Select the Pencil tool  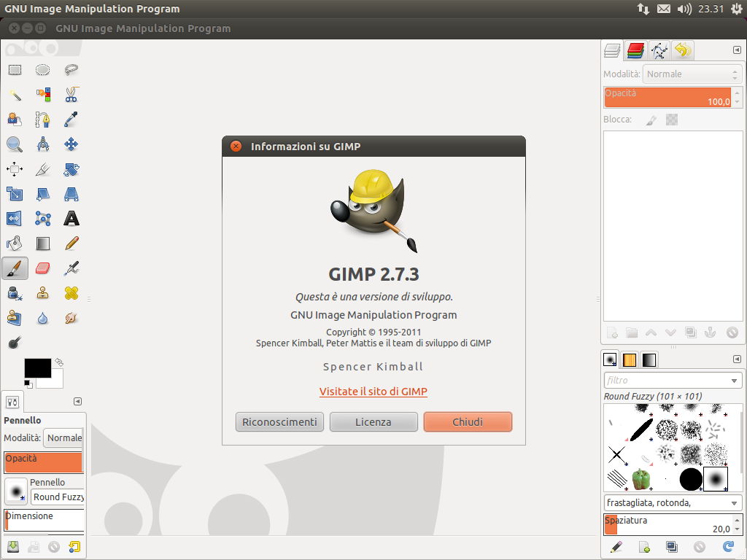[71, 244]
